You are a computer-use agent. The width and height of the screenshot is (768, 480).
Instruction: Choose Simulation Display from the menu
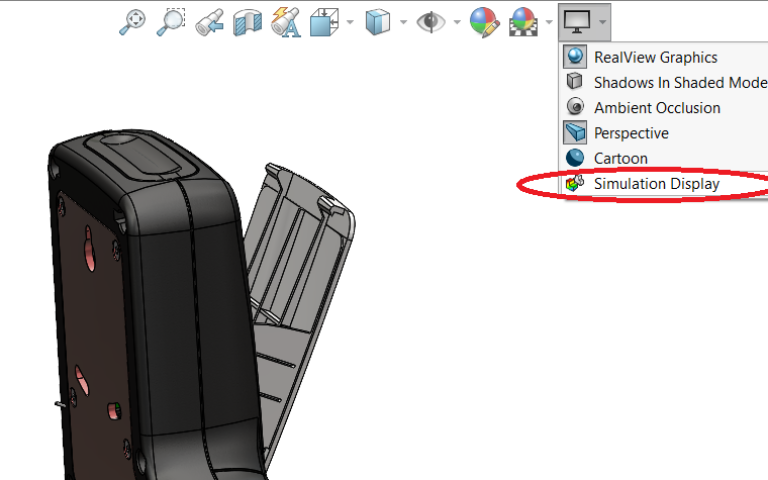pyautogui.click(x=656, y=184)
